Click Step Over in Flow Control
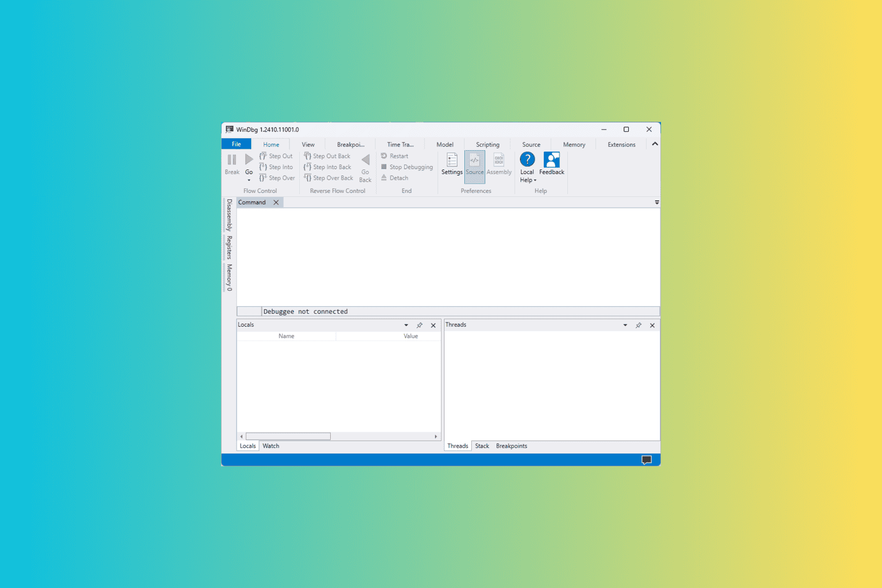Image resolution: width=882 pixels, height=588 pixels. coord(277,178)
